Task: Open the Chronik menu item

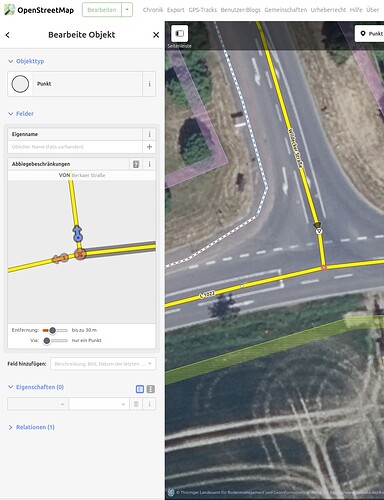Action: tap(153, 10)
